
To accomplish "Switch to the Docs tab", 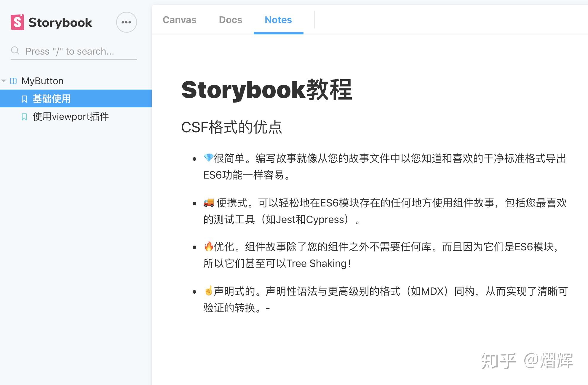I will 230,20.
